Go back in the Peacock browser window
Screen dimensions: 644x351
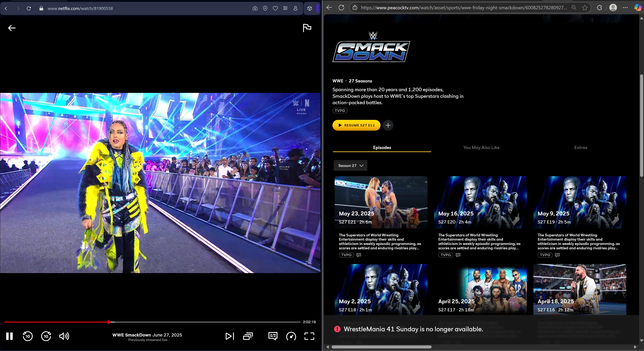tap(329, 7)
